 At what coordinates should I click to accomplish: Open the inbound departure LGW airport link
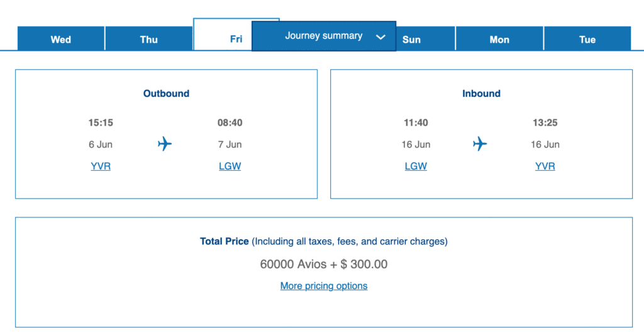pyautogui.click(x=416, y=166)
